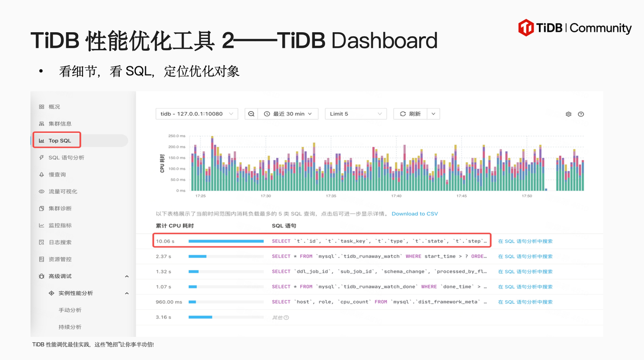Image resolution: width=644 pixels, height=360 pixels.
Task: Click the 其他 row label
Action: pyautogui.click(x=278, y=318)
